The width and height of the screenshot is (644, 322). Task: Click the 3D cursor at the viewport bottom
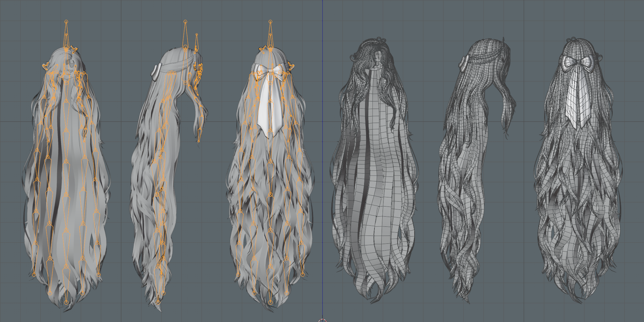(322, 321)
